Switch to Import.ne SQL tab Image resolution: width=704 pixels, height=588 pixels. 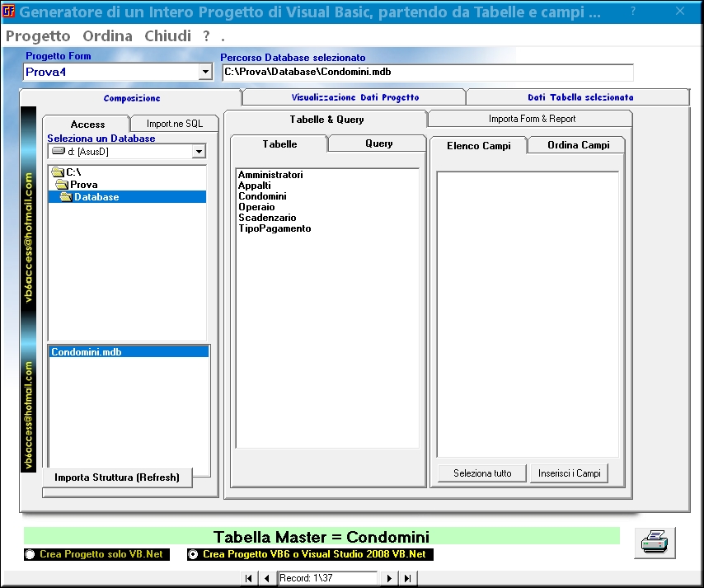(175, 124)
